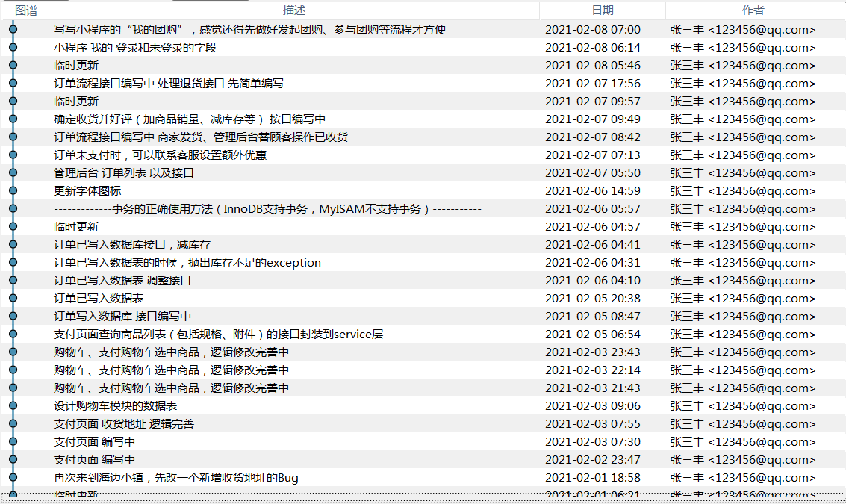Click graph node of 管理后台 订单列表 commit

pyautogui.click(x=13, y=173)
